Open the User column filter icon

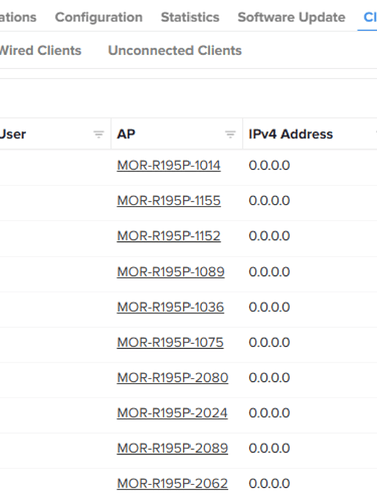coord(98,134)
